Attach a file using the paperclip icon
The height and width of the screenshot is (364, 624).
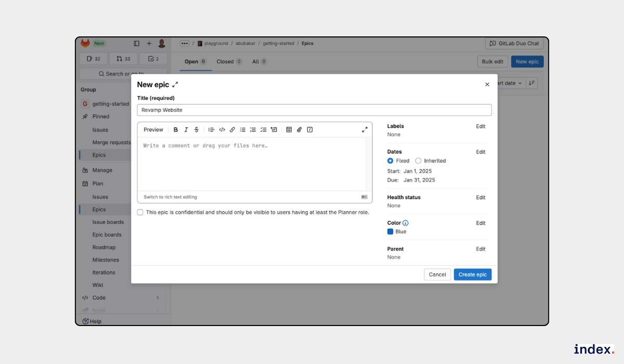(300, 130)
